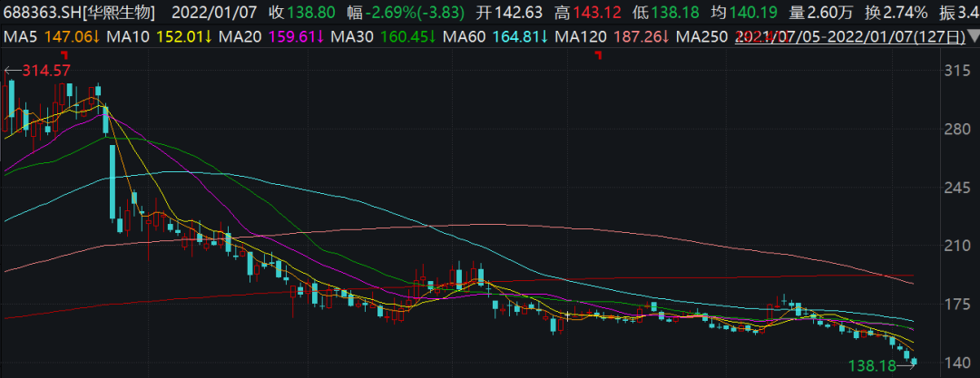Click the 2022/01/07 date in header
Screen dimensions: 980x378
216,12
